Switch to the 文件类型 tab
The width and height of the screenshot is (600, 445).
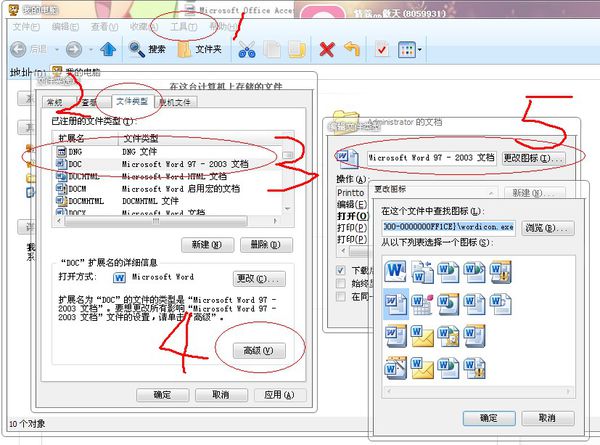point(132,101)
